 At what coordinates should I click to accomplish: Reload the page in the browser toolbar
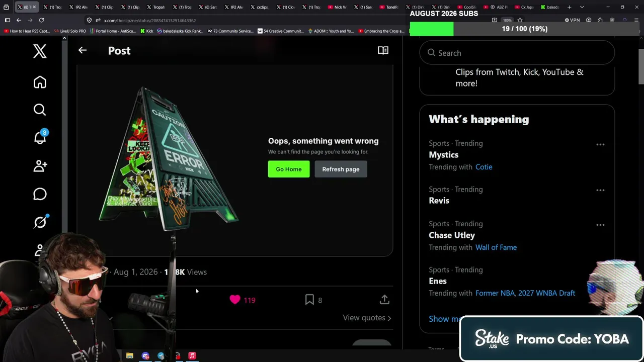[x=41, y=20]
